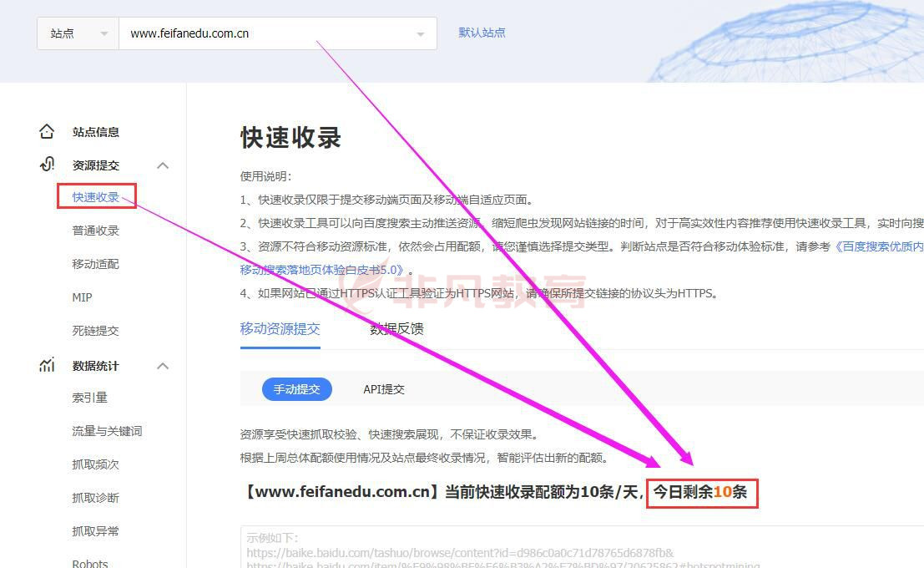Select 死链提交 in the sidebar
924x568 pixels.
(x=95, y=331)
